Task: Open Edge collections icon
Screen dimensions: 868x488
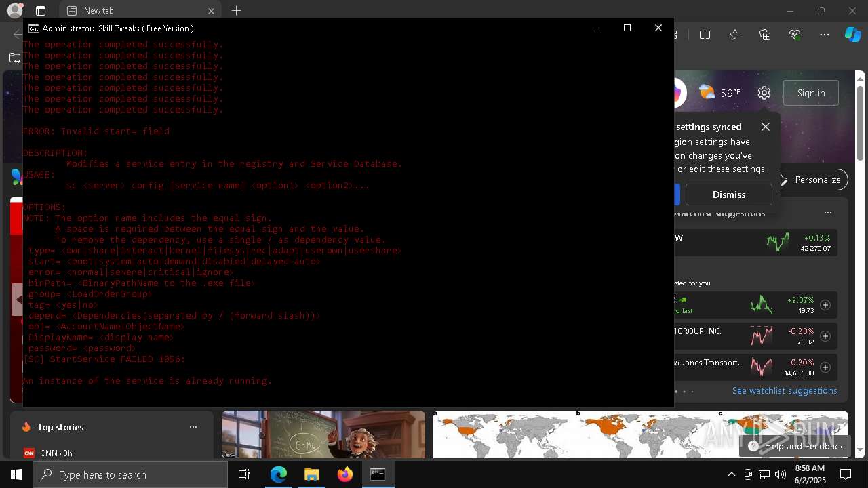Action: [x=765, y=35]
